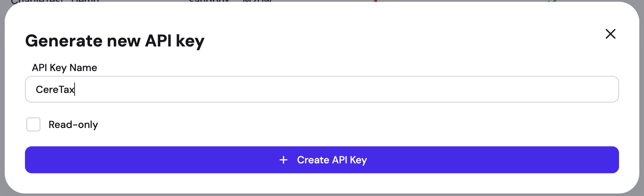The image size is (644, 196).
Task: Place cursor after CereTax text
Action: point(75,90)
